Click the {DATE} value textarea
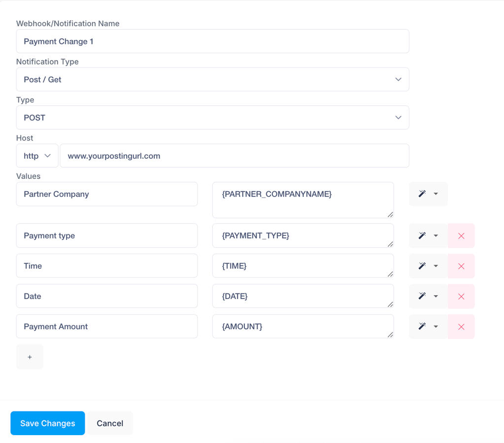This screenshot has height=443, width=504. tap(302, 296)
